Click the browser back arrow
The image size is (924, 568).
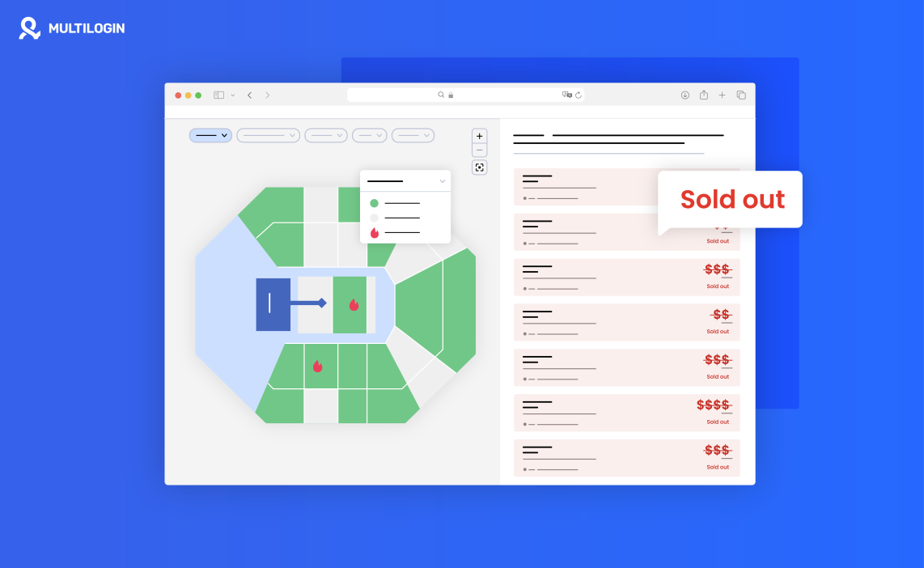point(249,95)
